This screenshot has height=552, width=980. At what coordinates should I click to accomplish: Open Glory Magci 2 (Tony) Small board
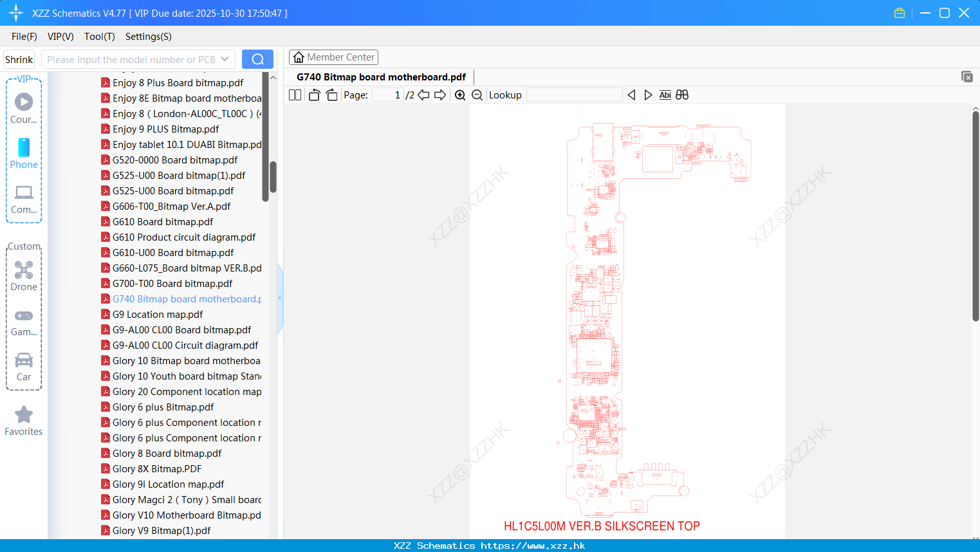[181, 500]
